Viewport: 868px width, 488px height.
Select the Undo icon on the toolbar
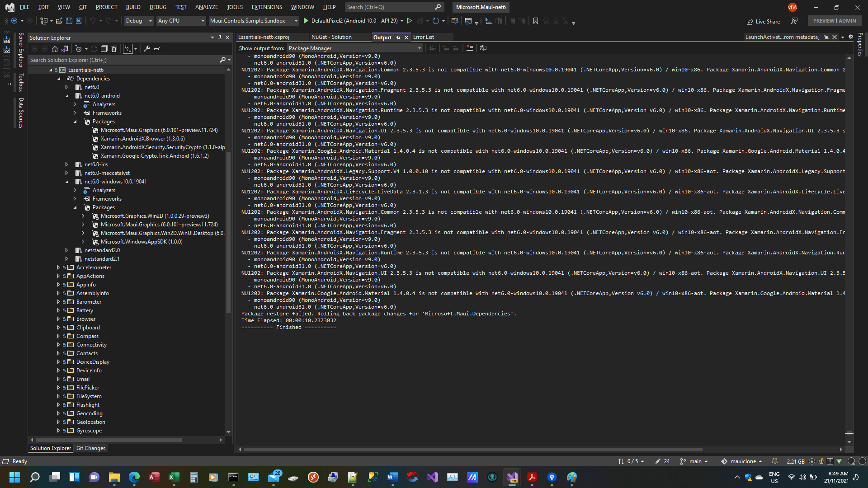(92, 21)
